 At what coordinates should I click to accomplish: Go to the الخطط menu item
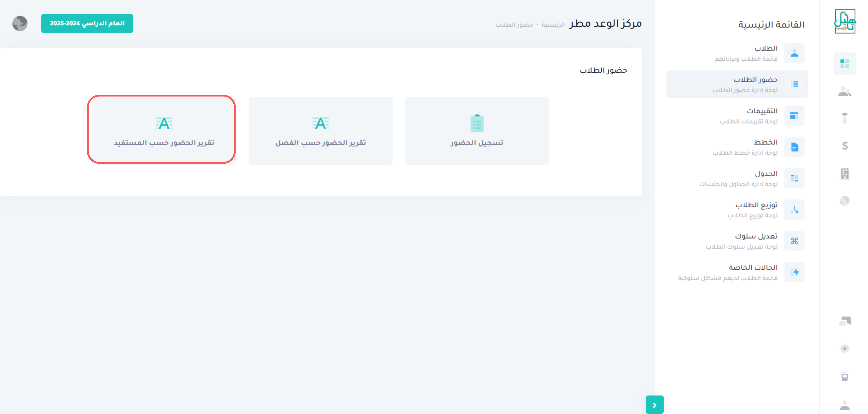tap(737, 147)
